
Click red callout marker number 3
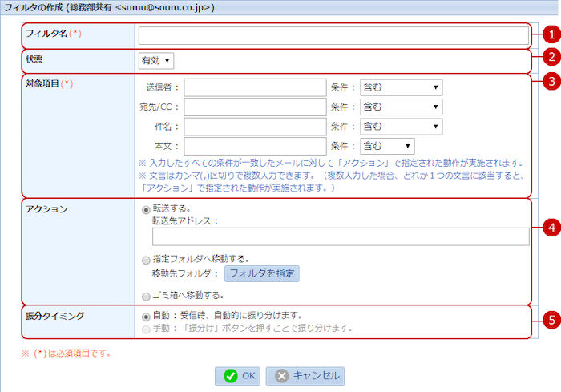pyautogui.click(x=550, y=81)
